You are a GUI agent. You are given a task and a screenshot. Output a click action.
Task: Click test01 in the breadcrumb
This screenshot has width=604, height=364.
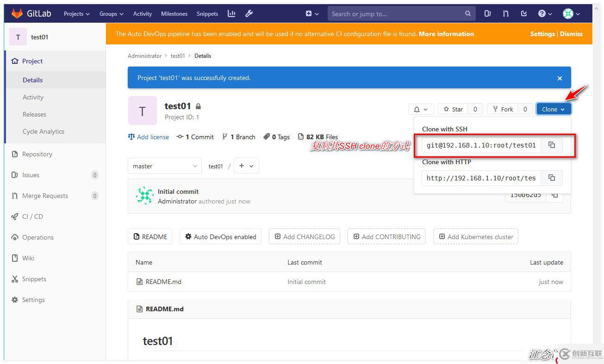pyautogui.click(x=178, y=56)
